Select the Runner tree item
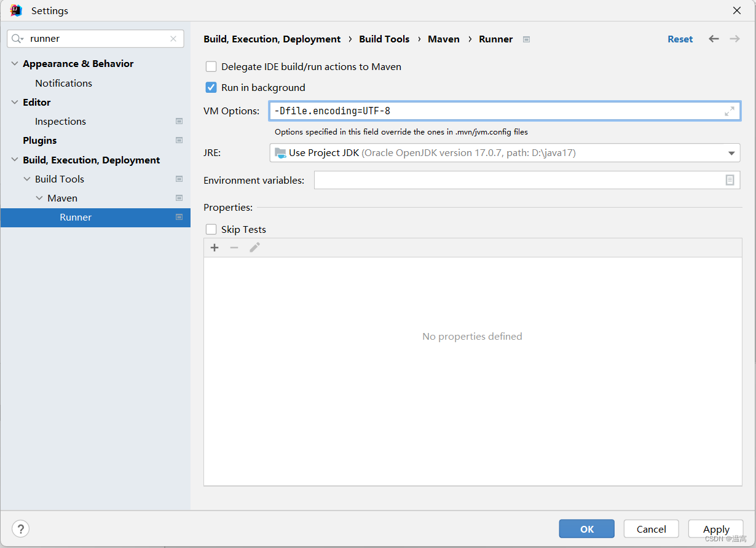 click(95, 217)
